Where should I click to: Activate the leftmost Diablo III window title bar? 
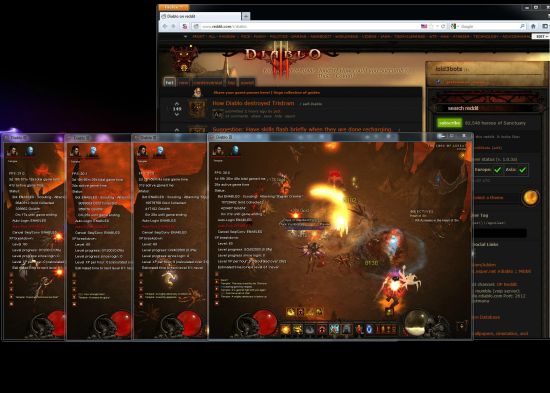tap(33, 138)
